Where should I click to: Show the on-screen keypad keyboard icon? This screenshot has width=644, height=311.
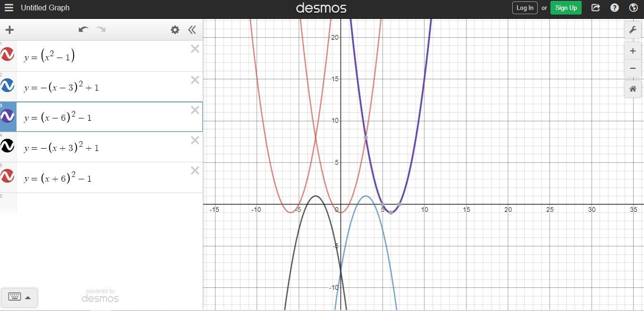point(15,297)
